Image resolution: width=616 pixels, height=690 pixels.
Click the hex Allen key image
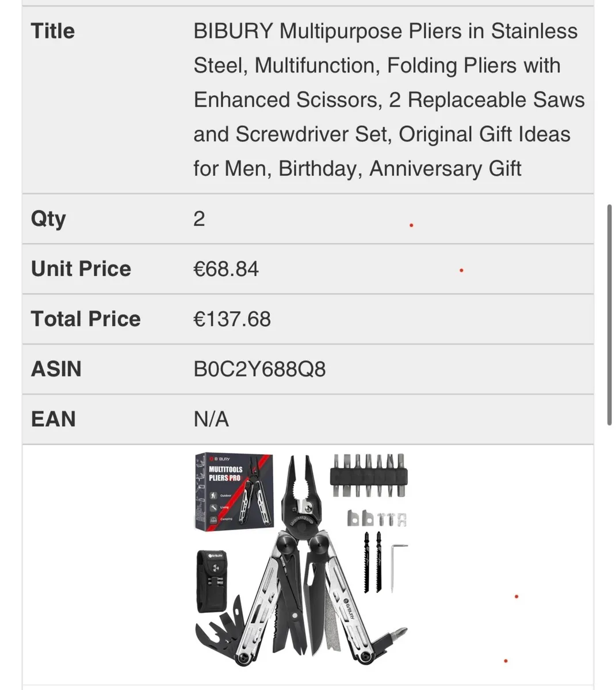click(398, 567)
